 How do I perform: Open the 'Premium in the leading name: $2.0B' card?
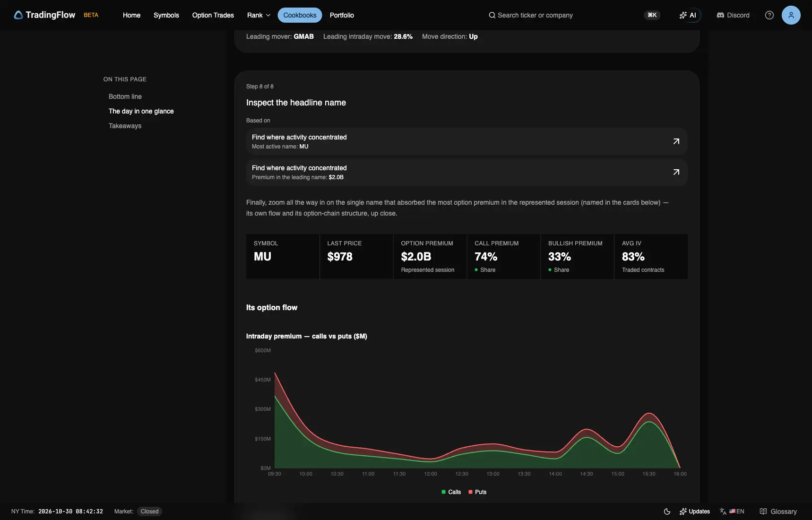point(466,172)
